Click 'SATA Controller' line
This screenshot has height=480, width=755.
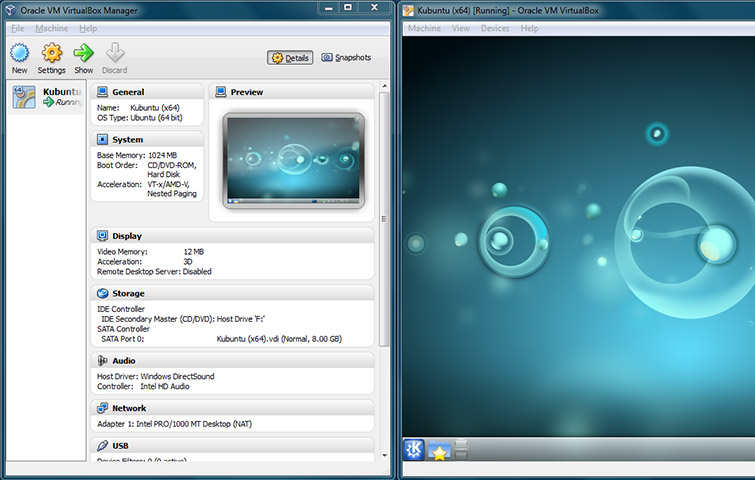[x=123, y=329]
